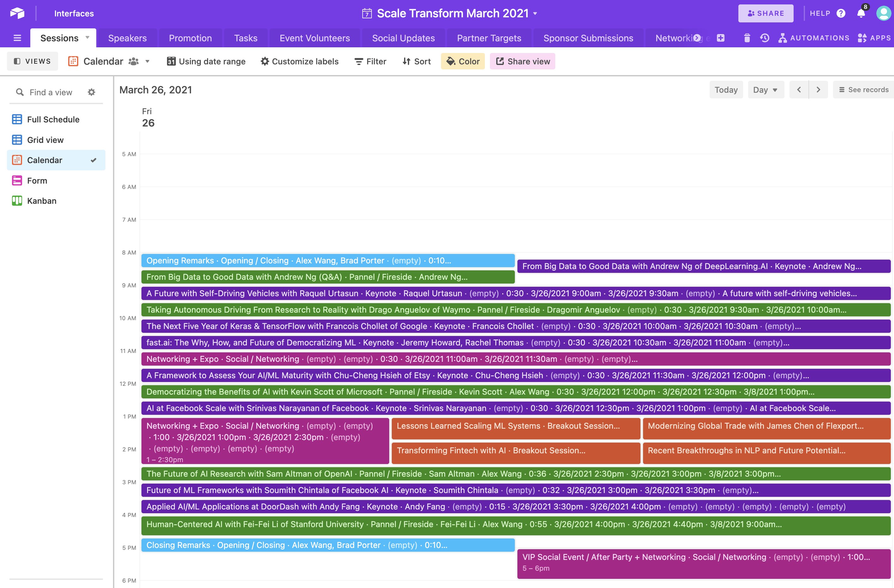Viewport: 894px width, 588px height.
Task: Select Form view
Action: tap(56, 181)
